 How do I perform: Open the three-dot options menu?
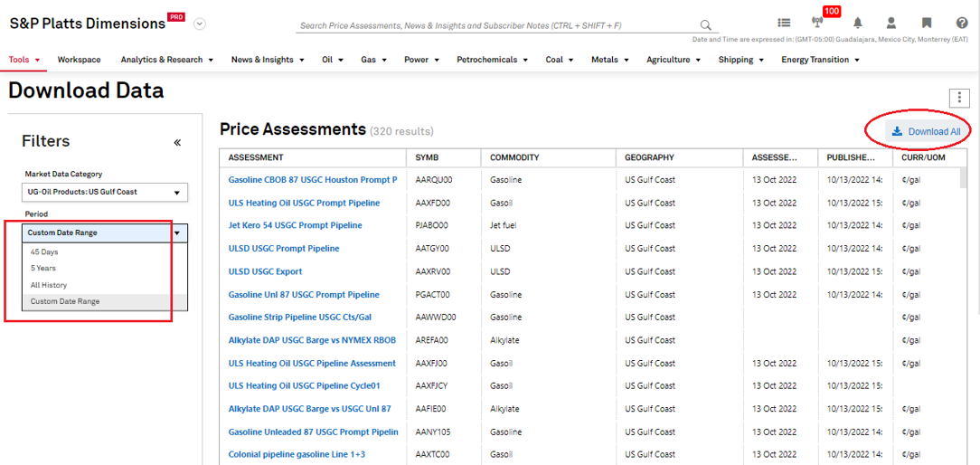958,98
